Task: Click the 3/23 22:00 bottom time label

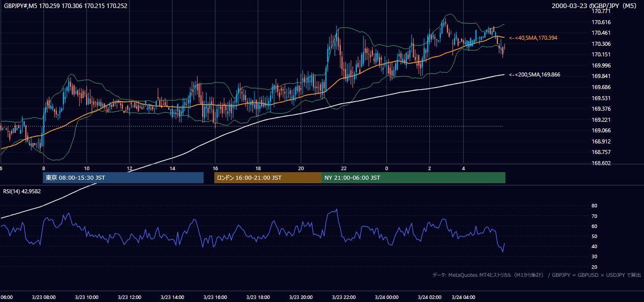Action: click(344, 297)
